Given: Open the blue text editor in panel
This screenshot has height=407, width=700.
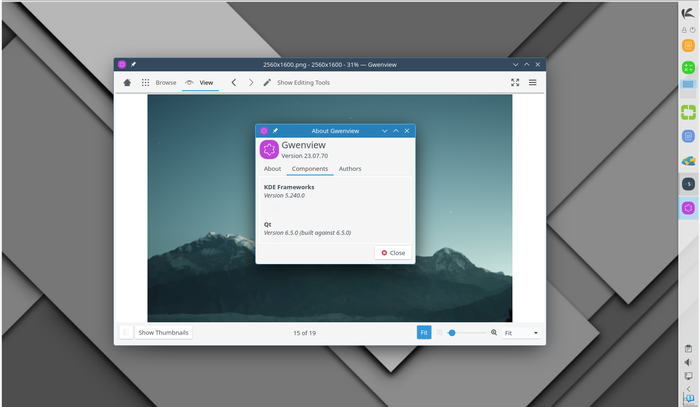Looking at the screenshot, I should pyautogui.click(x=688, y=136).
